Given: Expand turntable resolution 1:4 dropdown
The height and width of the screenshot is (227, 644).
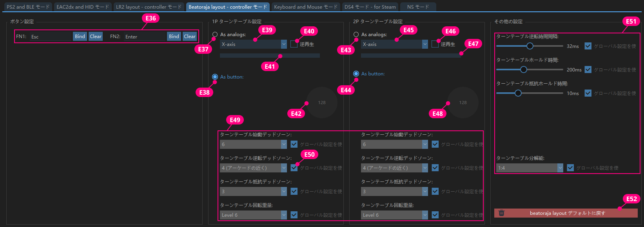Looking at the screenshot, I should click(530, 168).
